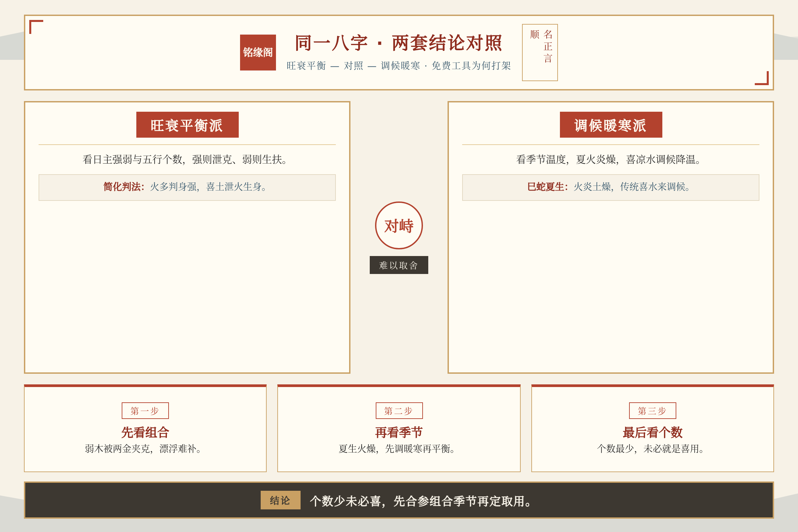The width and height of the screenshot is (798, 532).
Task: Click the title 同一八字 · 两套结论对照
Action: pyautogui.click(x=399, y=43)
